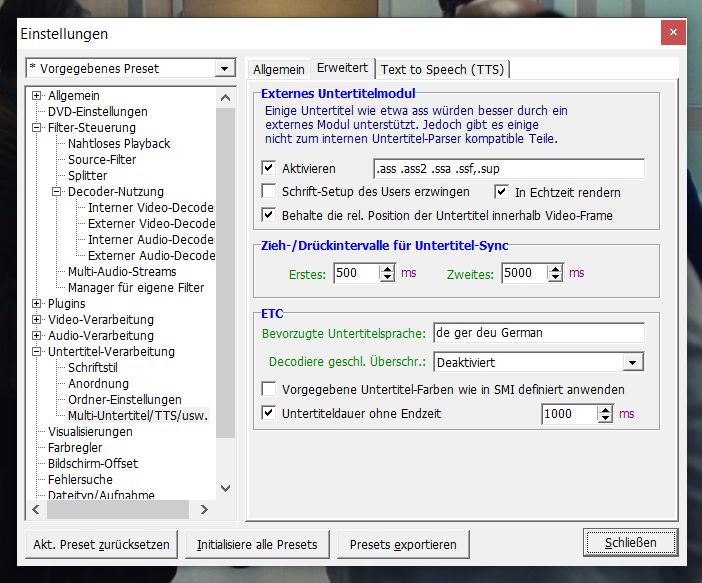Decrease the Zweites interval spinner value
702x583 pixels.
point(555,277)
